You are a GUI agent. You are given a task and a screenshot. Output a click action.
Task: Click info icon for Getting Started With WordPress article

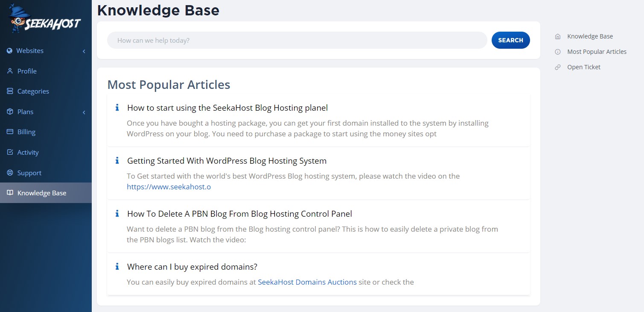point(117,160)
